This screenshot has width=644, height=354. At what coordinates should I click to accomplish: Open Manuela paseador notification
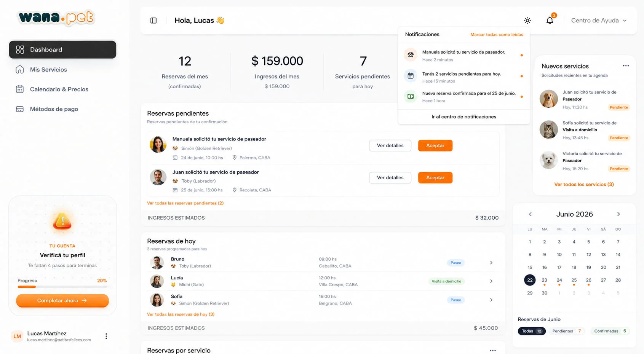click(464, 56)
